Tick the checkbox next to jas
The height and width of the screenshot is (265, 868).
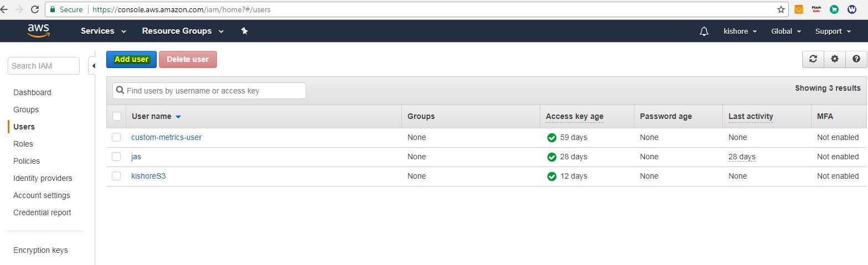[116, 157]
